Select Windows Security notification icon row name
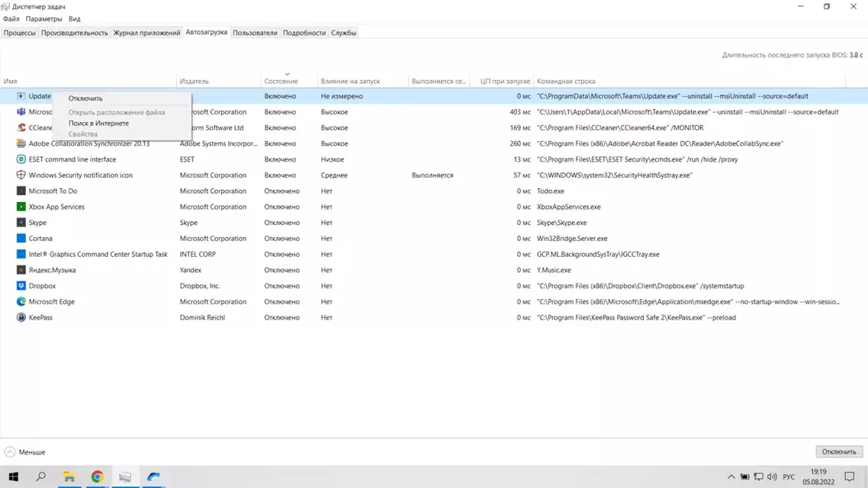Viewport: 868px width, 488px height. pos(80,175)
